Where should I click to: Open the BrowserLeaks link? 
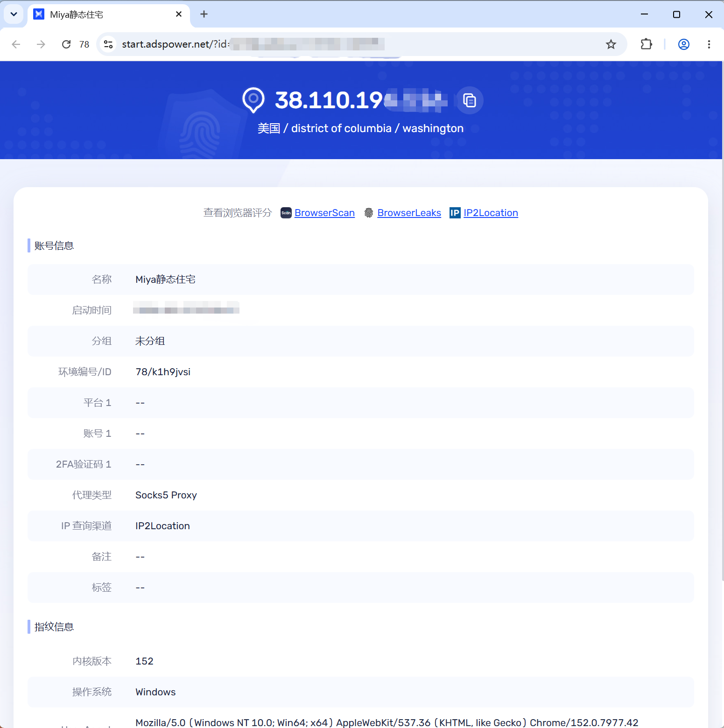[409, 213]
